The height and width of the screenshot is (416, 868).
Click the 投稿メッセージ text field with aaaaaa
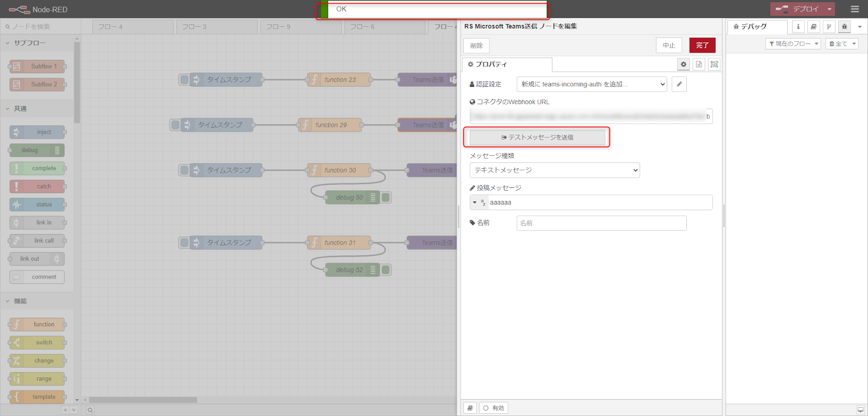tap(599, 203)
